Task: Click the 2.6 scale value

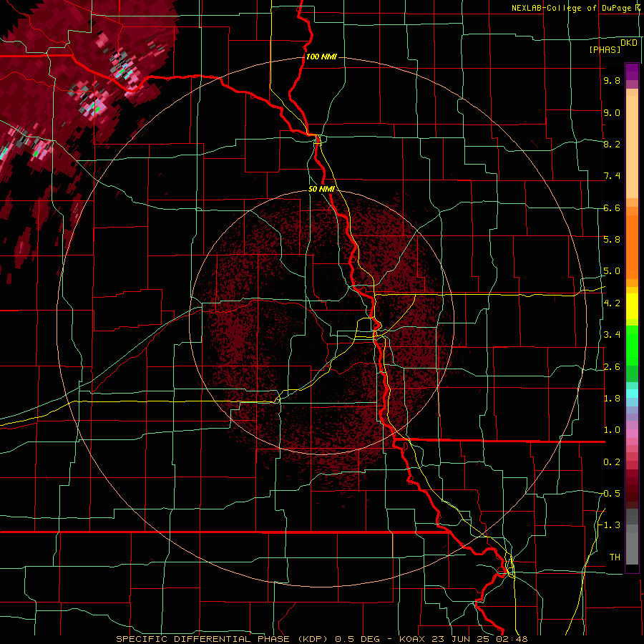Action: [x=612, y=366]
